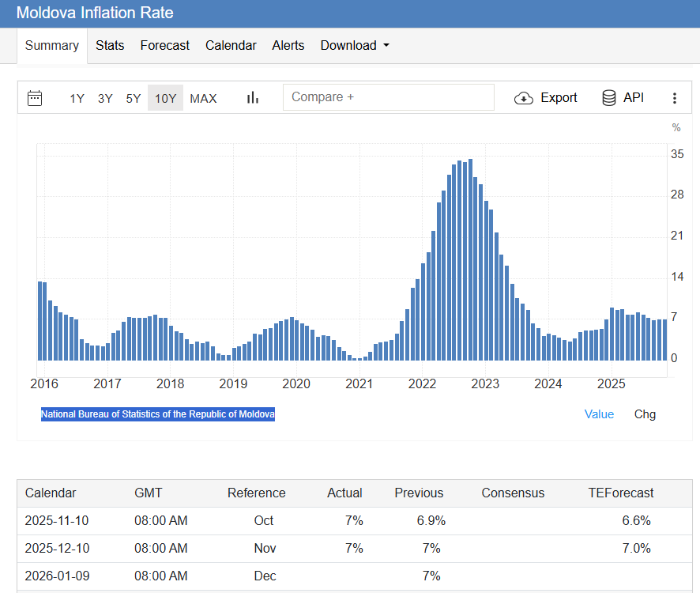700x593 pixels.
Task: Click the bar chart type icon
Action: point(253,97)
